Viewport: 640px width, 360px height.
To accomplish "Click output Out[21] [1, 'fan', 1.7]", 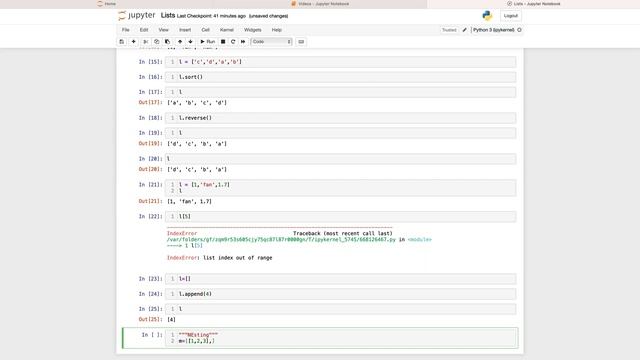I will click(189, 201).
